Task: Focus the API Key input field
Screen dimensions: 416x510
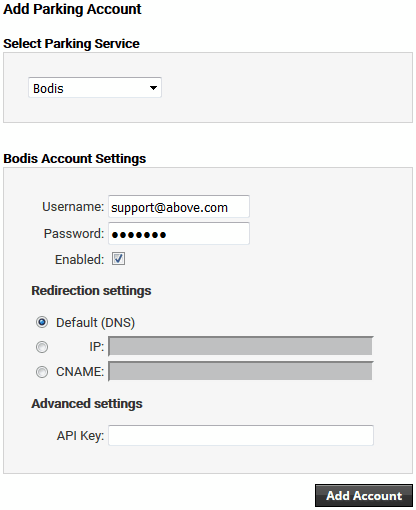Action: (241, 435)
